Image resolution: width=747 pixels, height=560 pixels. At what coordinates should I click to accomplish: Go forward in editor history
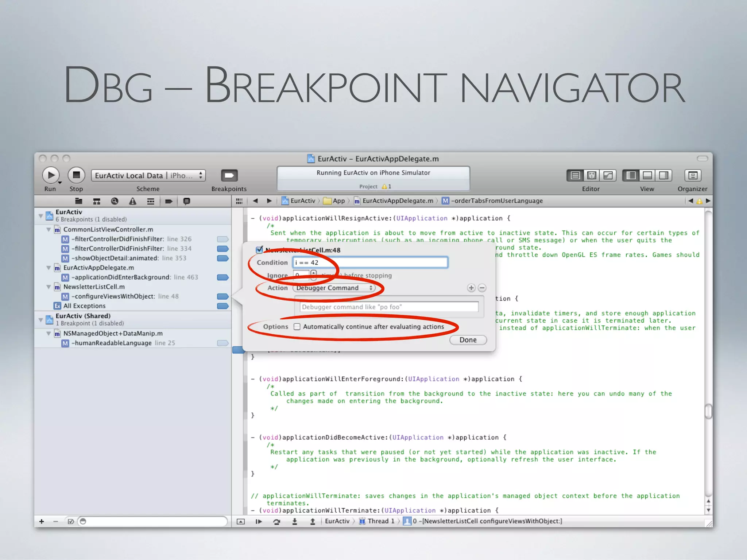(x=270, y=201)
